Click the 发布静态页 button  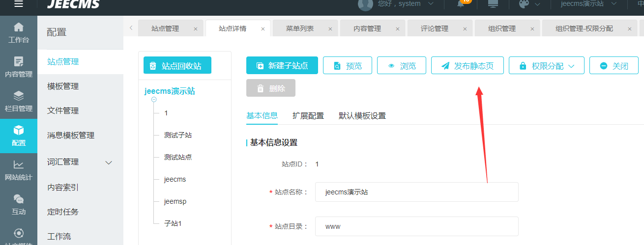[x=468, y=65]
